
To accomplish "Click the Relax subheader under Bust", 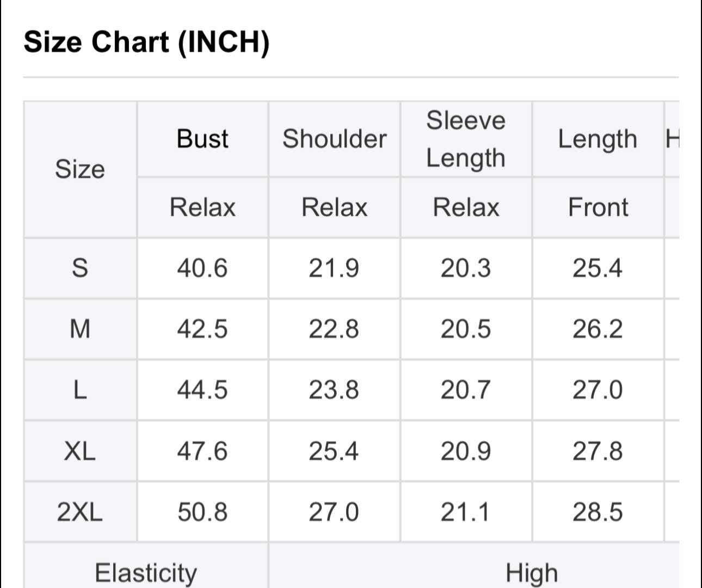I will pos(202,207).
